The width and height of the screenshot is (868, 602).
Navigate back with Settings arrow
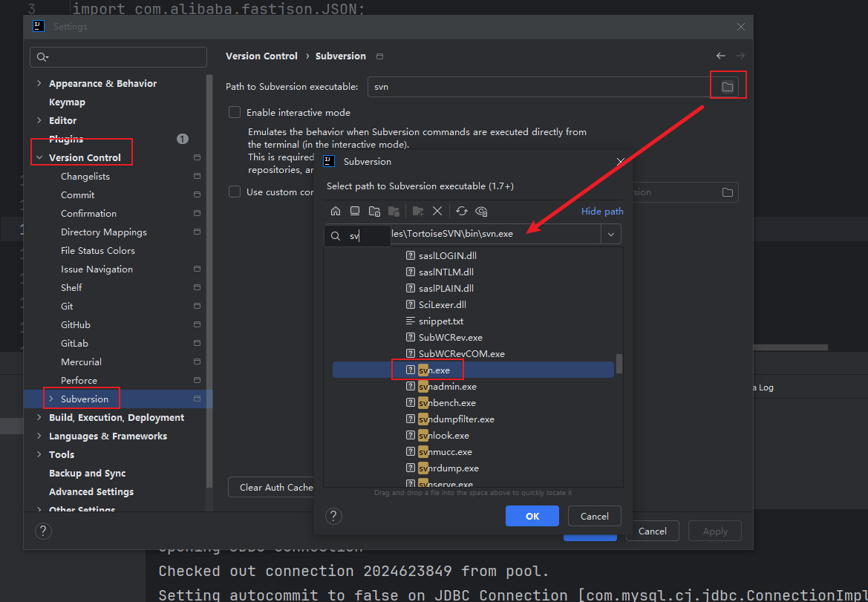click(x=721, y=56)
